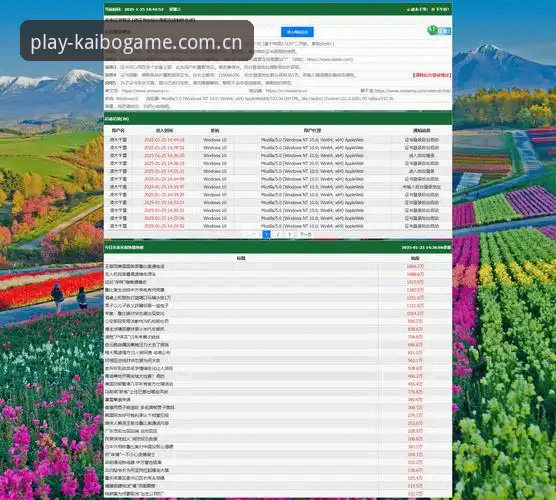Click the first red timestamp 14:44 in table
The height and width of the screenshot is (500, 556).
[x=164, y=140]
